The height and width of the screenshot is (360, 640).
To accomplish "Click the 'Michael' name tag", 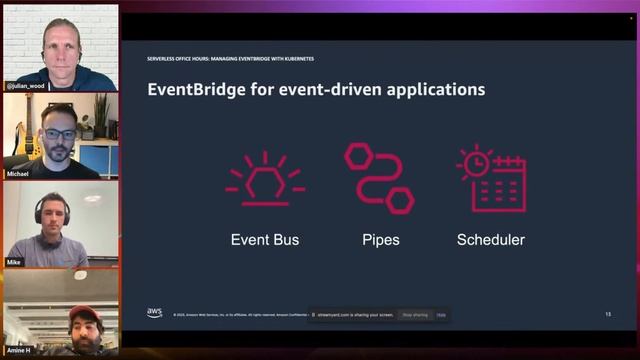I will pyautogui.click(x=18, y=174).
